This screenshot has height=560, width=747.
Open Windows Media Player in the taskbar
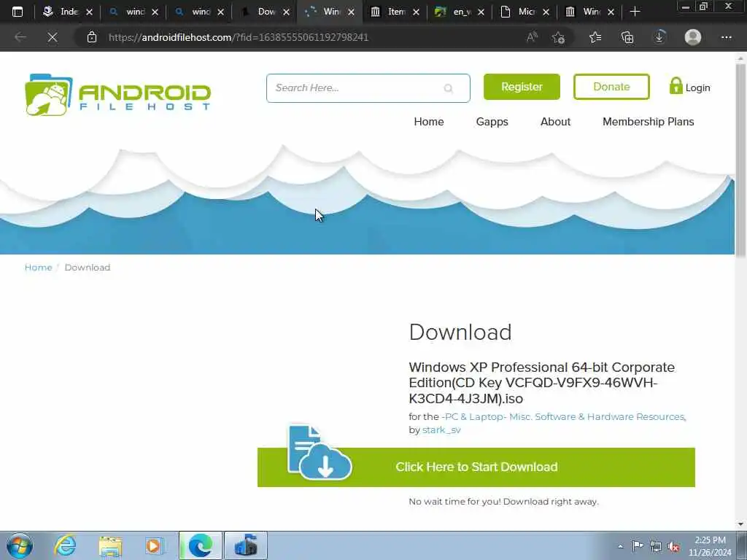pos(155,545)
